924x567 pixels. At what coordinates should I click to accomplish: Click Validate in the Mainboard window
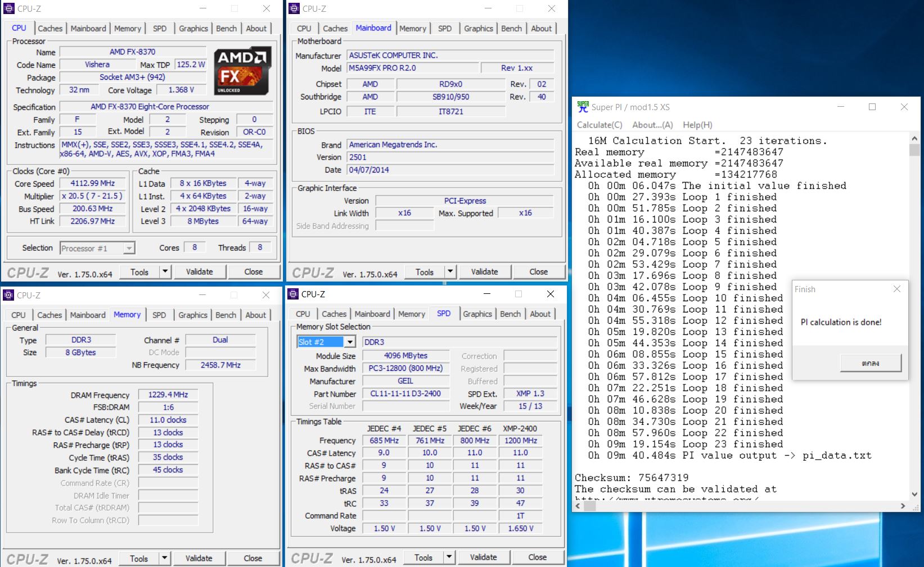484,272
